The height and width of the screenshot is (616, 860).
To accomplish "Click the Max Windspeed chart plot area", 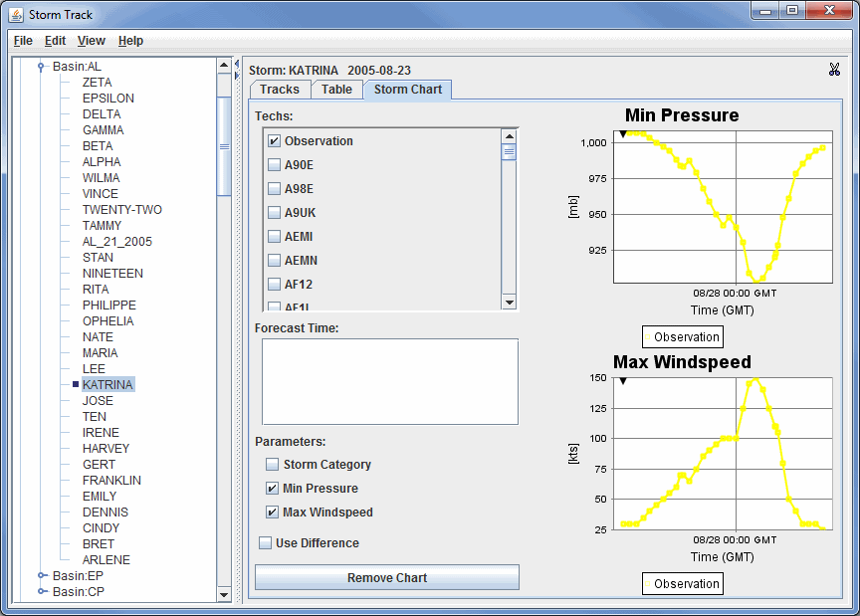I will pyautogui.click(x=723, y=453).
